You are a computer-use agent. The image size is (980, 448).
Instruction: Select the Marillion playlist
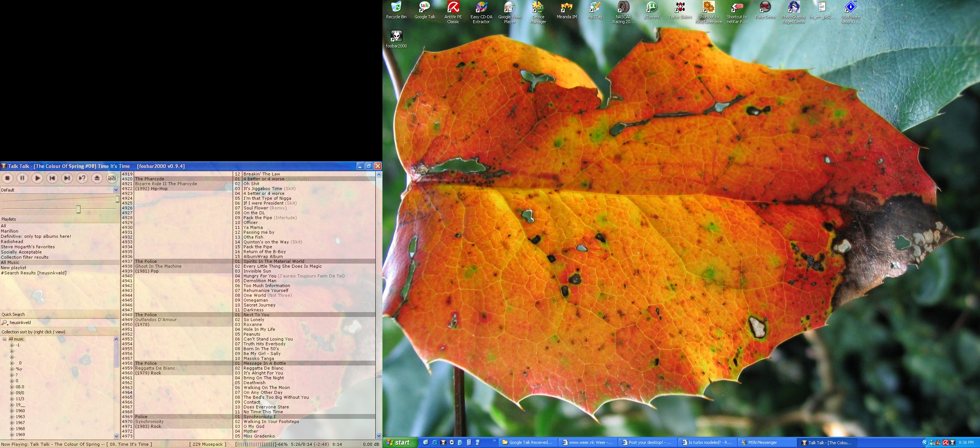pyautogui.click(x=9, y=231)
